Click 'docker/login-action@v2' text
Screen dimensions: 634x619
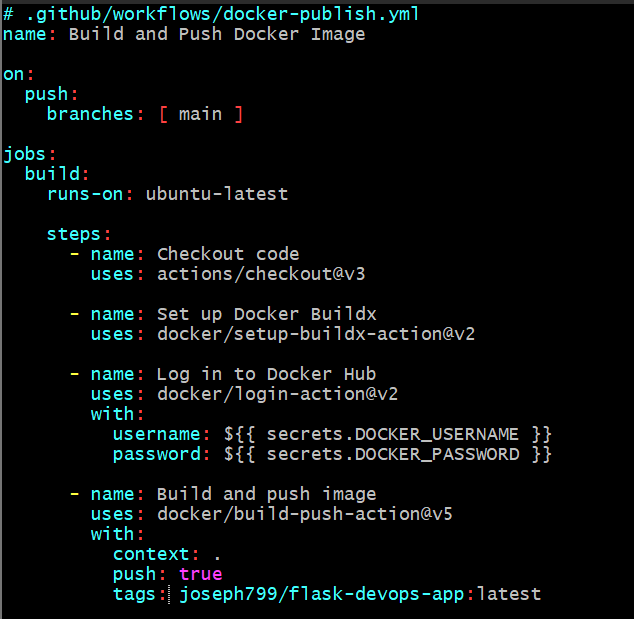277,394
